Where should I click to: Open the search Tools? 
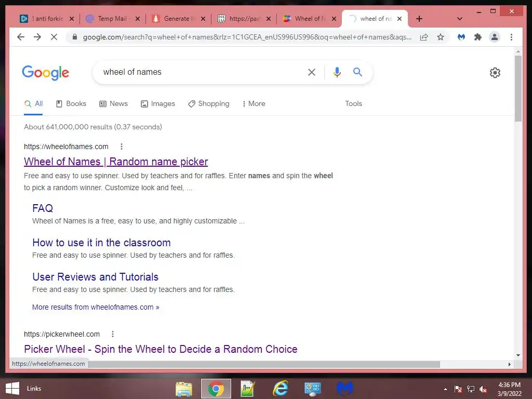(353, 104)
